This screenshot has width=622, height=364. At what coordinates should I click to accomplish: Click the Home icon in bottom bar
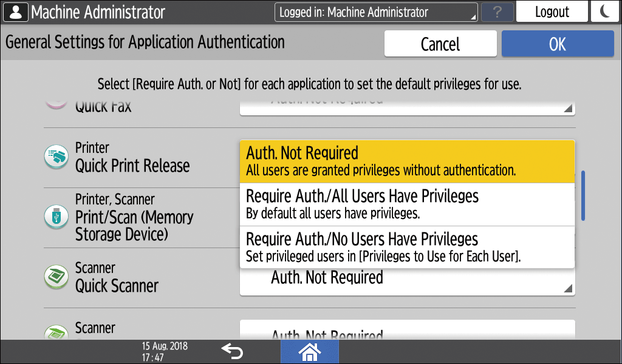[x=310, y=351]
